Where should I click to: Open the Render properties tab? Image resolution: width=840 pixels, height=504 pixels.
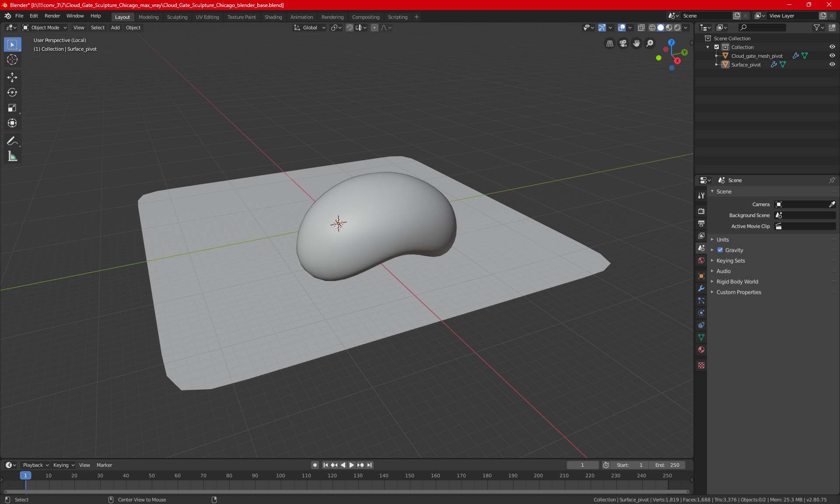click(x=701, y=211)
